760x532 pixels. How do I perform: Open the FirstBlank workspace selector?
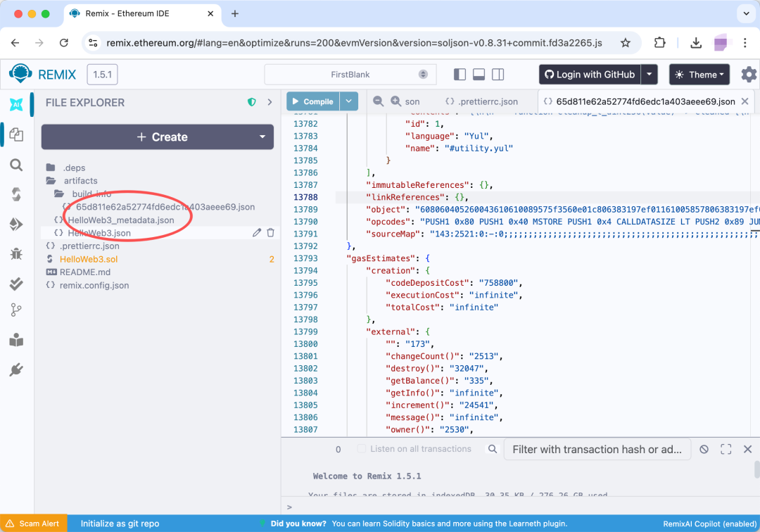tap(350, 74)
